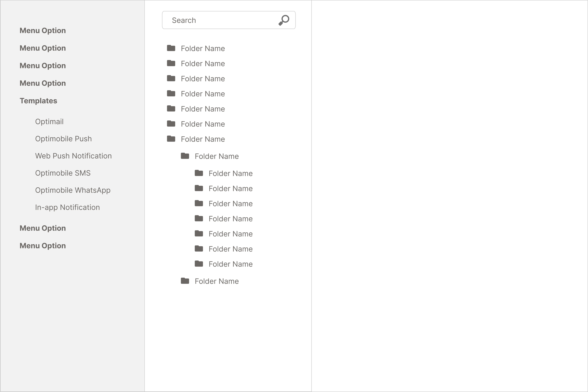Open Web Push Notification templates

tap(73, 156)
